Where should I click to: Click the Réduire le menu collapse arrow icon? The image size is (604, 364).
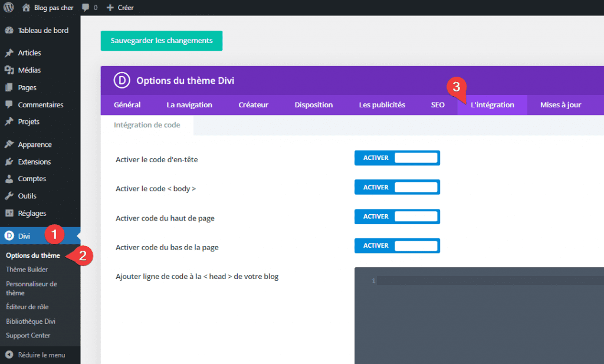click(x=9, y=355)
